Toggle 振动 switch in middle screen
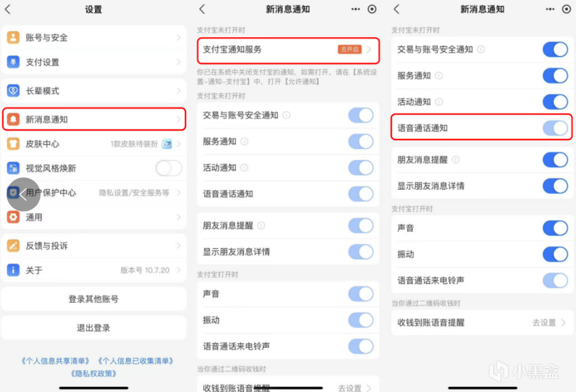 coord(361,320)
